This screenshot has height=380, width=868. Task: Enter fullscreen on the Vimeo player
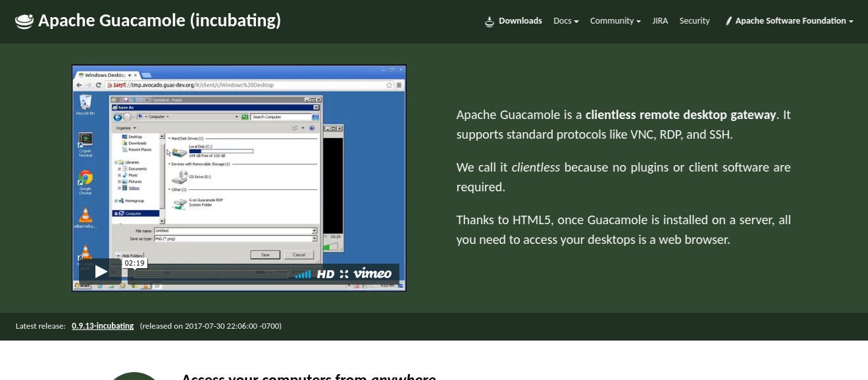344,274
